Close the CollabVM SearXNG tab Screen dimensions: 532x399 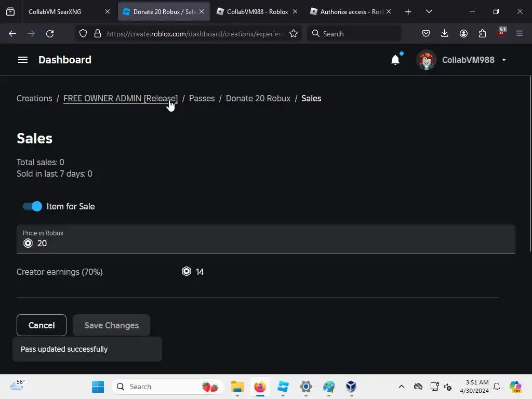click(x=108, y=11)
